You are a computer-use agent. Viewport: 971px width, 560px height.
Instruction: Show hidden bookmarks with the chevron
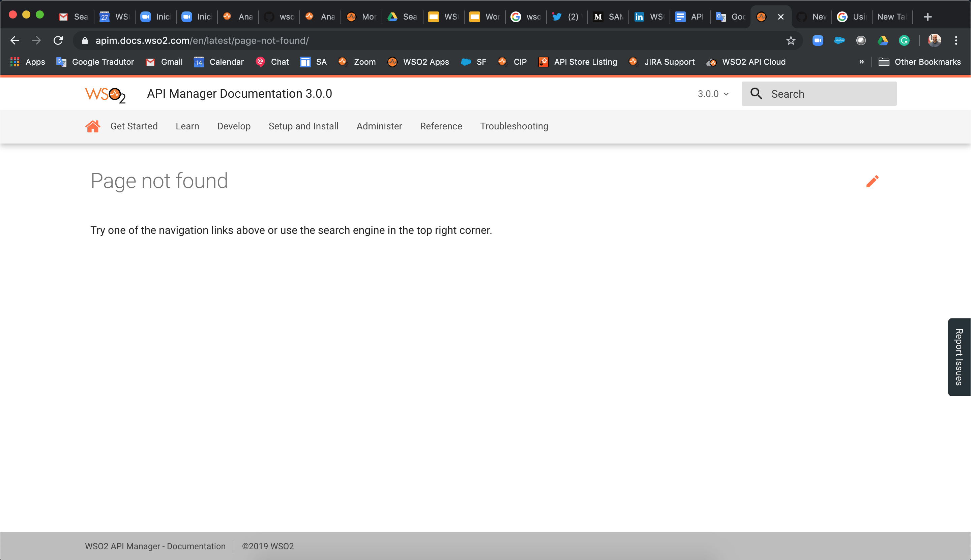coord(861,62)
